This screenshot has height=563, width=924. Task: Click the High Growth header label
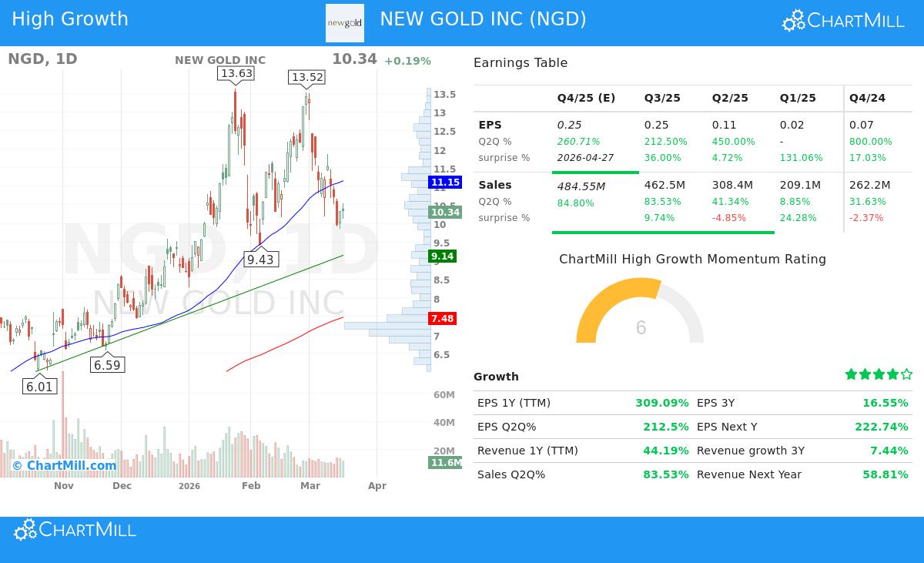(70, 18)
